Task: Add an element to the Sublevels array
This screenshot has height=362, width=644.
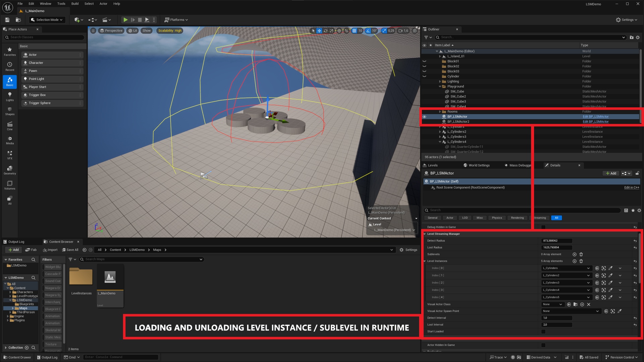Action: tap(574, 254)
